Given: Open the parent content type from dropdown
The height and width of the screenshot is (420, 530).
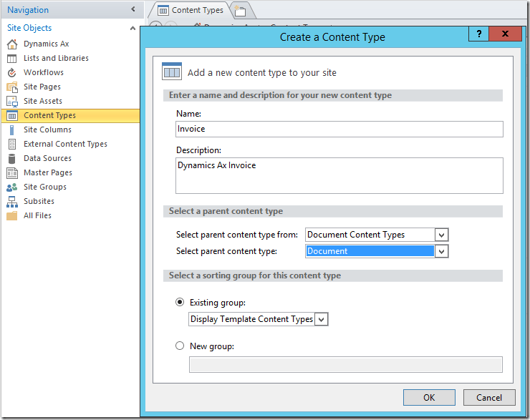Looking at the screenshot, I should tap(441, 235).
